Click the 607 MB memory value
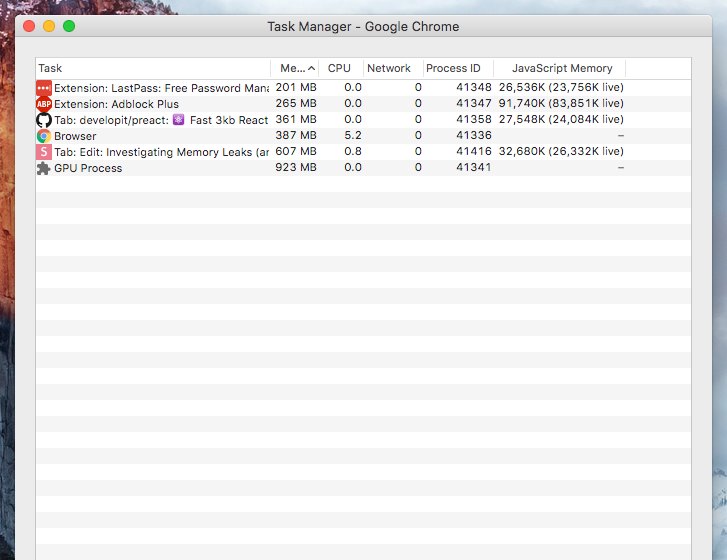 pos(296,152)
